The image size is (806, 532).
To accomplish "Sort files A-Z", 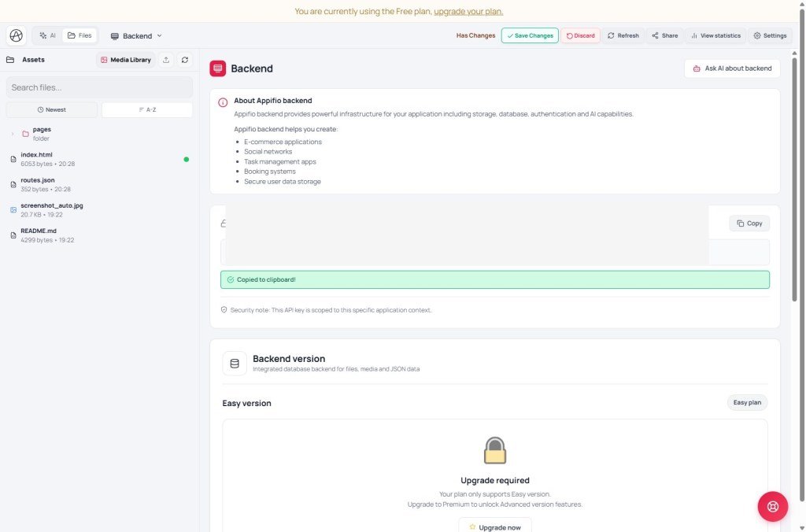I will click(x=147, y=109).
